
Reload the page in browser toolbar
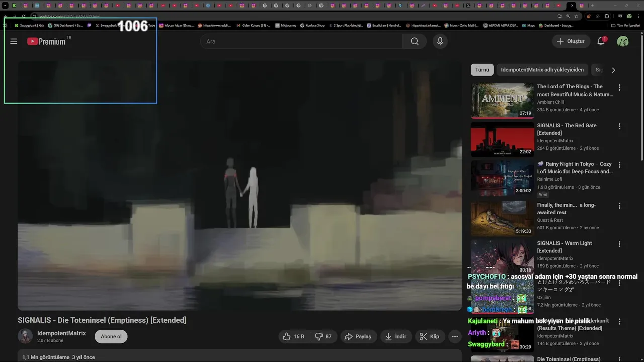pos(24,16)
